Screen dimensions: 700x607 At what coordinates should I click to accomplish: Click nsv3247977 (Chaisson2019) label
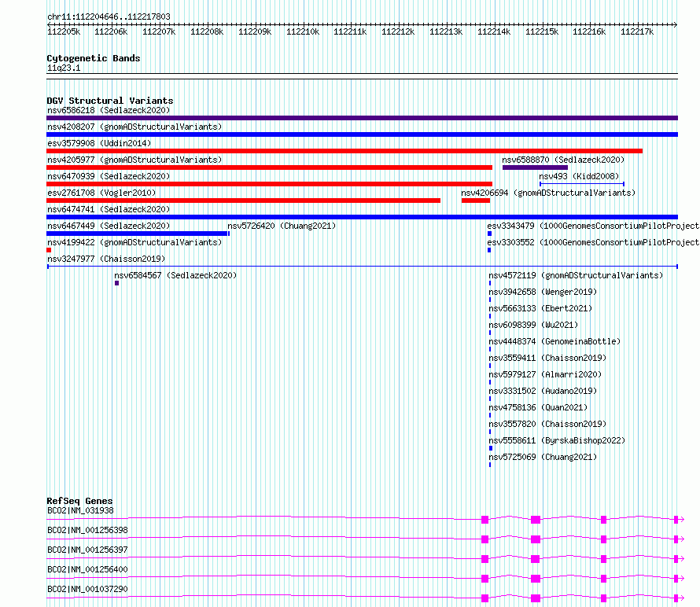click(x=106, y=259)
